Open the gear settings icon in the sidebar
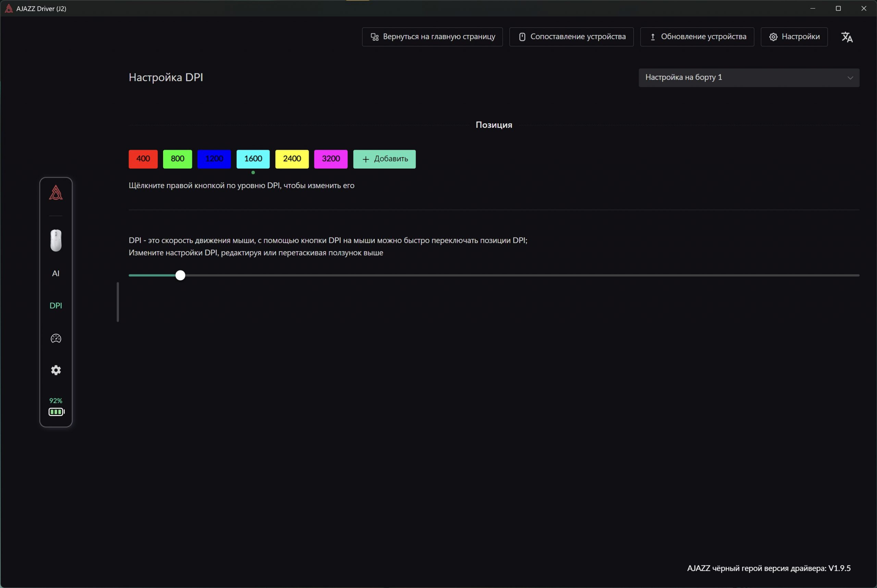The image size is (877, 588). coord(56,370)
